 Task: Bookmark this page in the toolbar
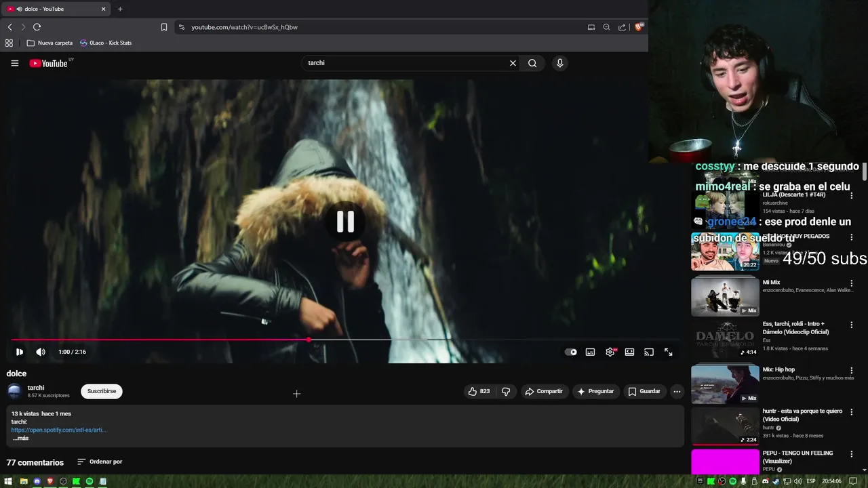pos(163,27)
